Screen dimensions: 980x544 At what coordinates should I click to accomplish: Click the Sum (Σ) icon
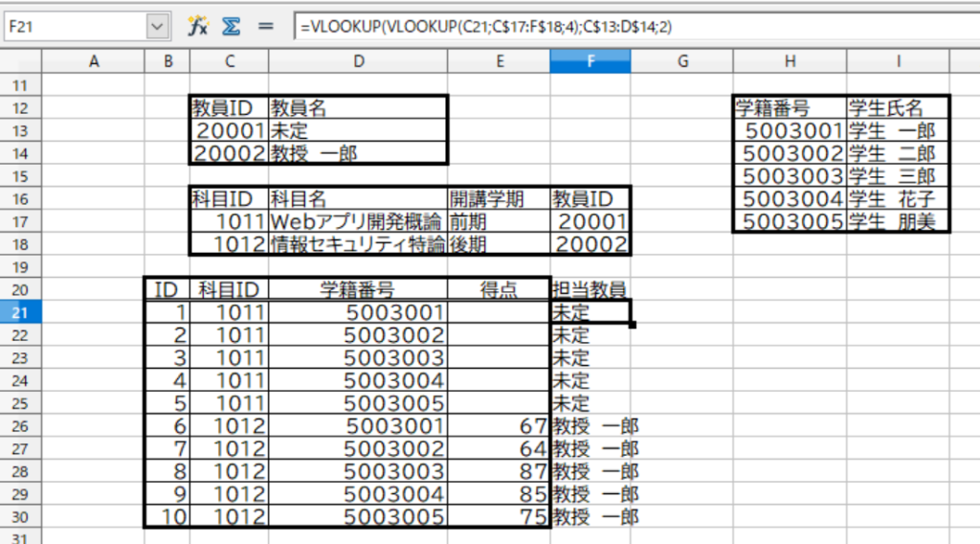coord(231,26)
